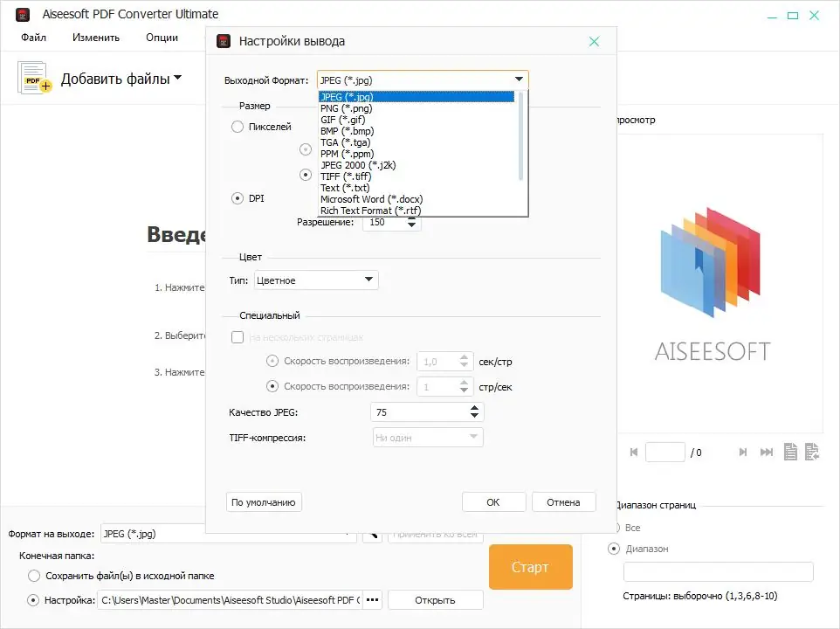840x629 pixels.
Task: Select the Пикселей radio button
Action: (238, 127)
